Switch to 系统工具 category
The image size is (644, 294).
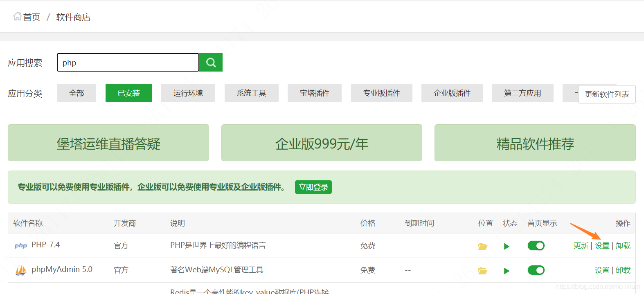coord(252,93)
